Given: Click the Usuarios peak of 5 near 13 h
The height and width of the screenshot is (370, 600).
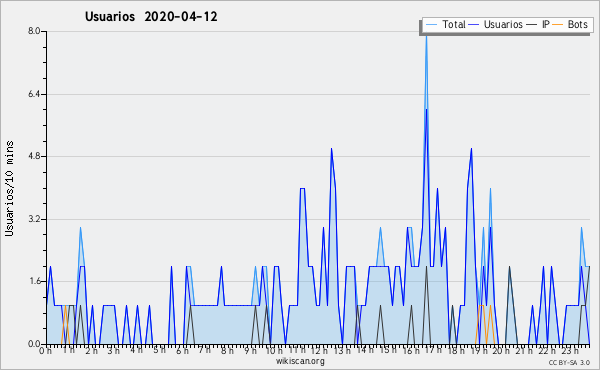Looking at the screenshot, I should 331,150.
